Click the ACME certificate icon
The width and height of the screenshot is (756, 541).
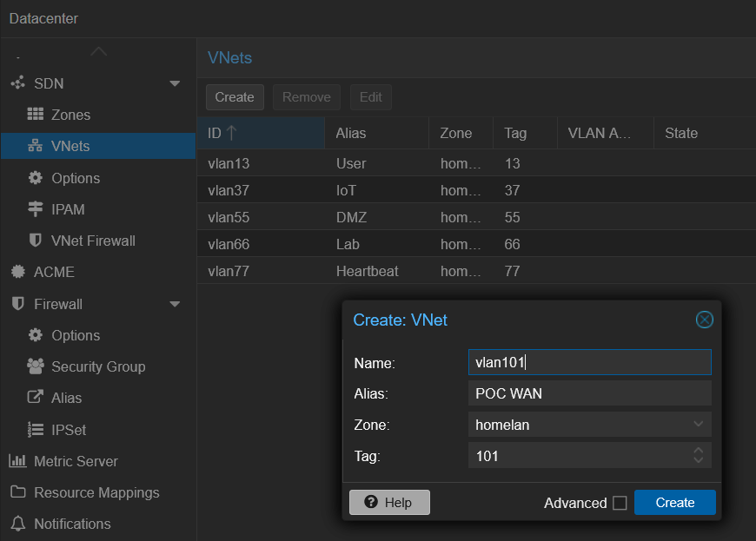click(17, 272)
